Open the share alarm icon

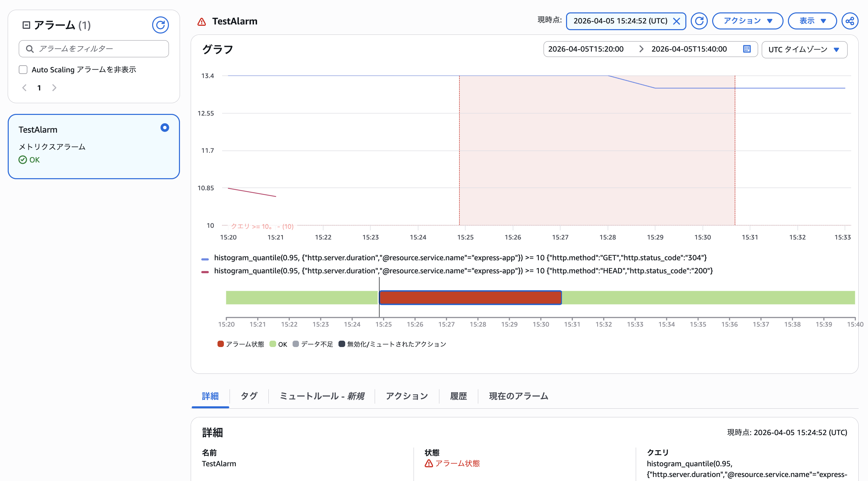(x=851, y=20)
